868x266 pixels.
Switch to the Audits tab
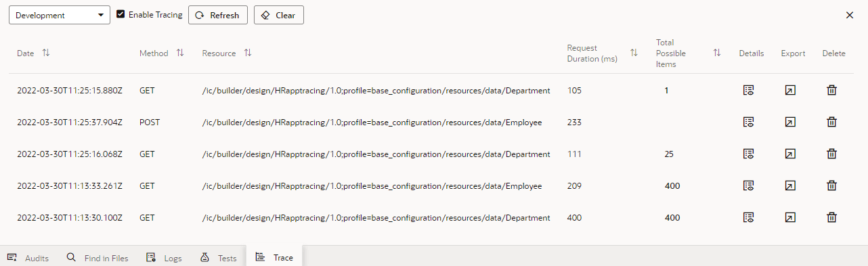(28, 258)
